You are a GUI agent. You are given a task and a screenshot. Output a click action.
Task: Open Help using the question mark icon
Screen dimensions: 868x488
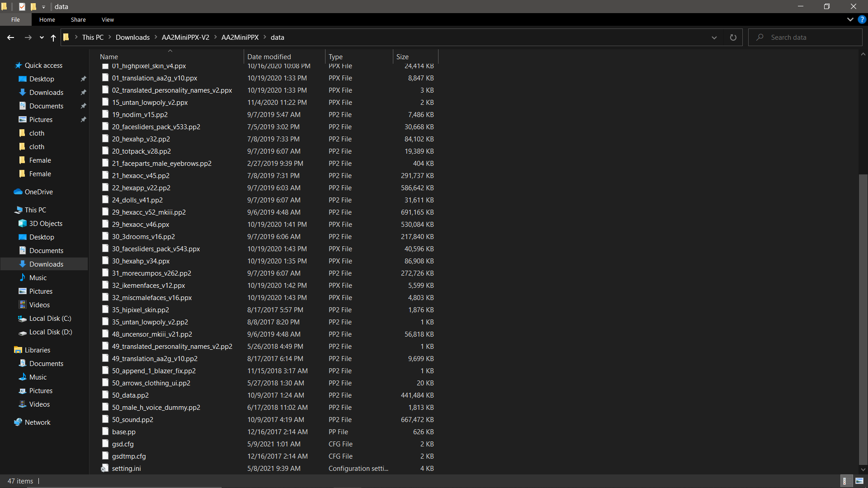pyautogui.click(x=862, y=19)
